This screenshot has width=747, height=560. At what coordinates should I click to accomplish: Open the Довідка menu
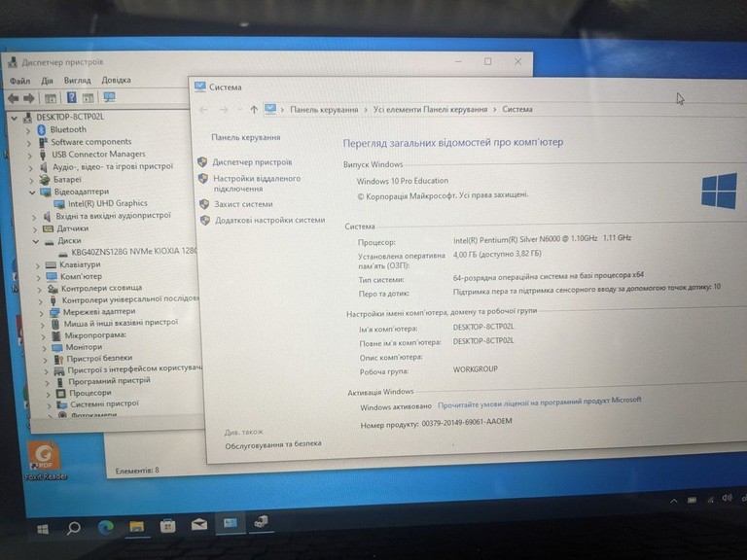pyautogui.click(x=116, y=80)
